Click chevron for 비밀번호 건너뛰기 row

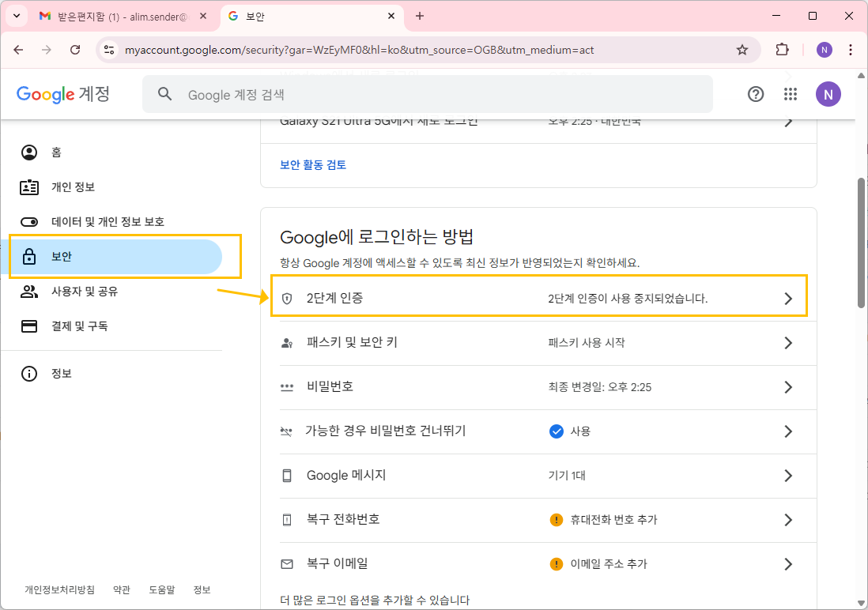(x=788, y=431)
